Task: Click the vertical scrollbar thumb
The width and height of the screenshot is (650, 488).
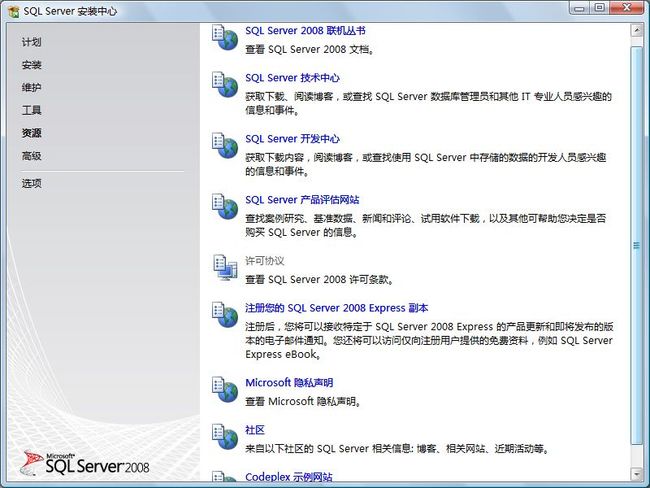Action: pyautogui.click(x=636, y=246)
